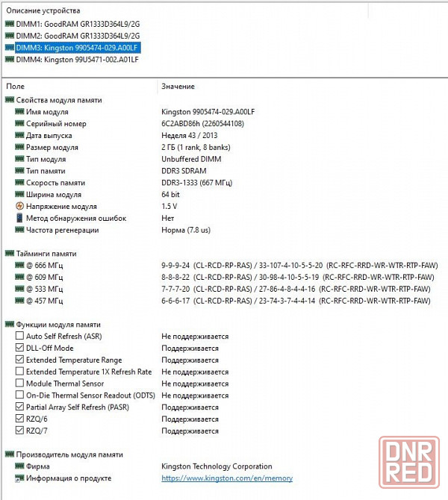The height and width of the screenshot is (500, 448).
Task: Click the voltage icon beside Напряжение модуля
Action: click(19, 207)
